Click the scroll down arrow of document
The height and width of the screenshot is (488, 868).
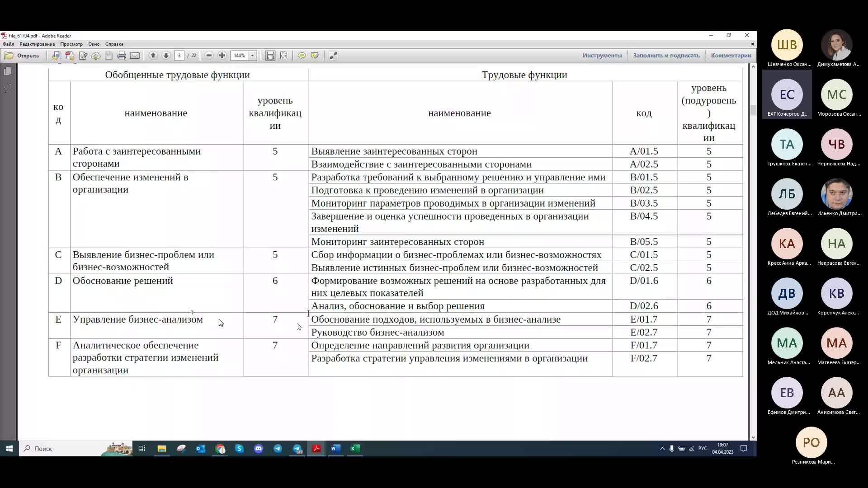(x=753, y=437)
